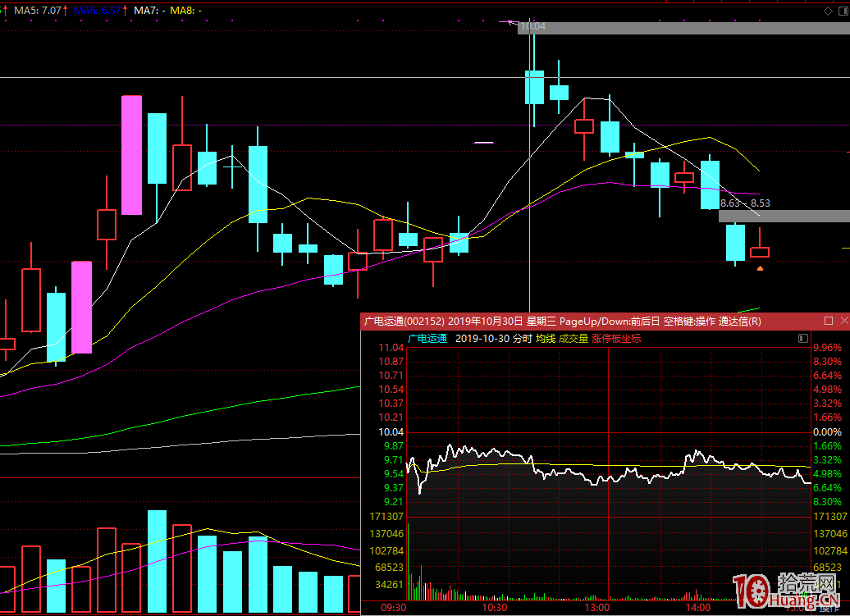Image resolution: width=850 pixels, height=616 pixels.
Task: Maximize the 广电运通 intraday popup window
Action: 828,321
